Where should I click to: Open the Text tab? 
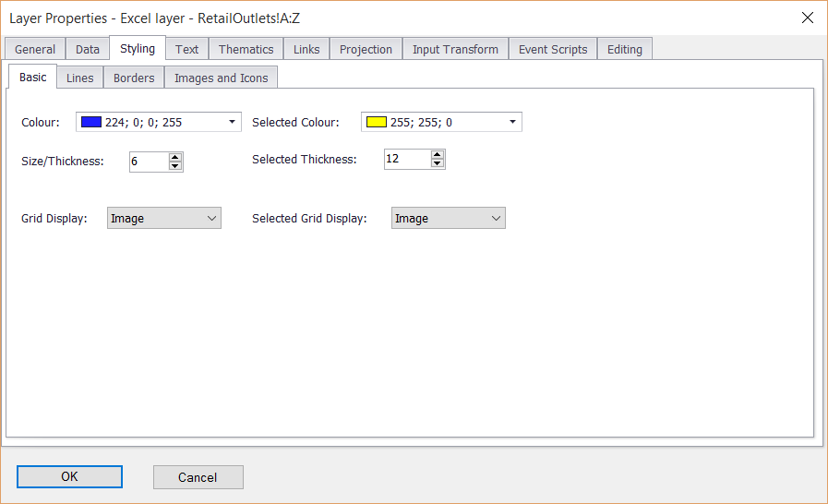click(x=186, y=49)
